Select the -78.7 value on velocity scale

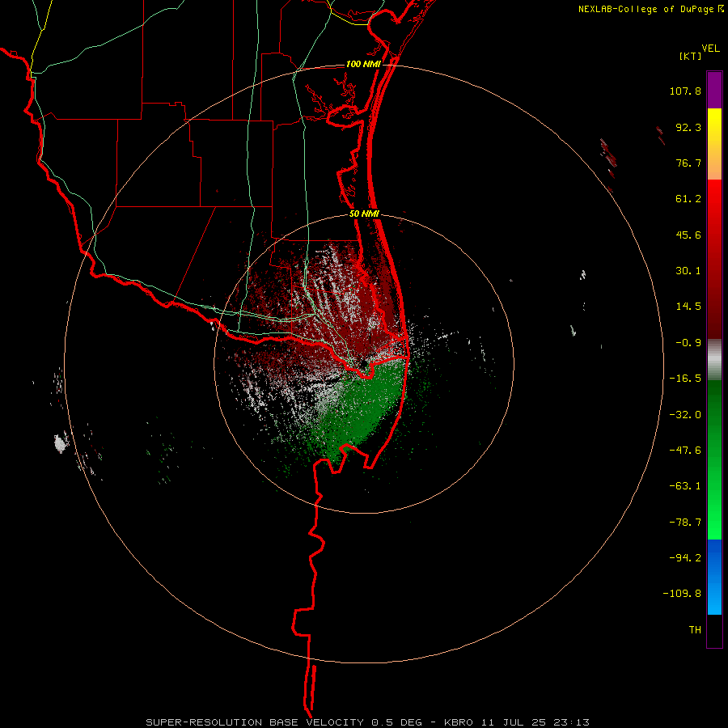point(685,523)
